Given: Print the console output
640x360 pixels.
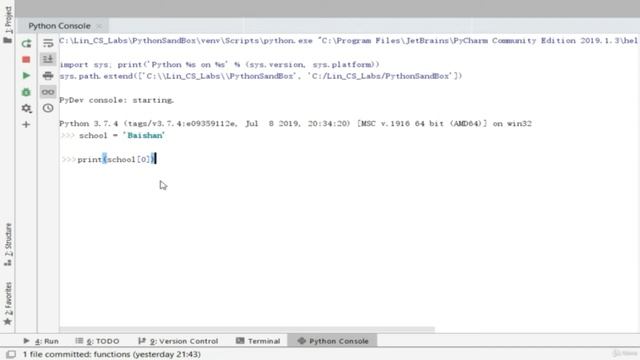Looking at the screenshot, I should (x=48, y=76).
